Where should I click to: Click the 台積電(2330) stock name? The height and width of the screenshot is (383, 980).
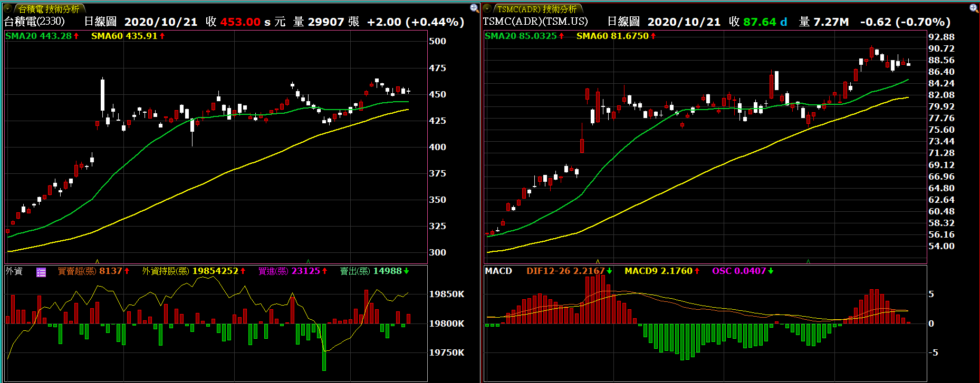(x=34, y=22)
